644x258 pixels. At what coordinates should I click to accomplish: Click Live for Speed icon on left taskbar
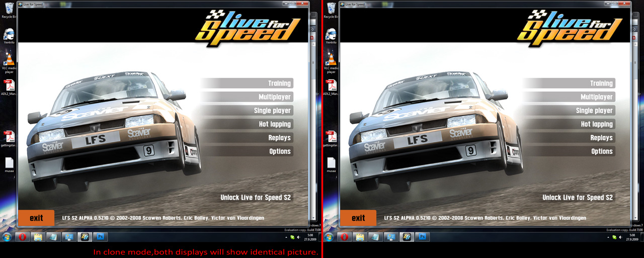pyautogui.click(x=85, y=236)
